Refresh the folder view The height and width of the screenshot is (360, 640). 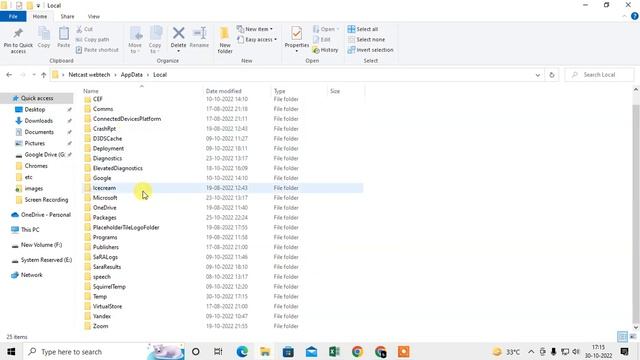pos(552,75)
